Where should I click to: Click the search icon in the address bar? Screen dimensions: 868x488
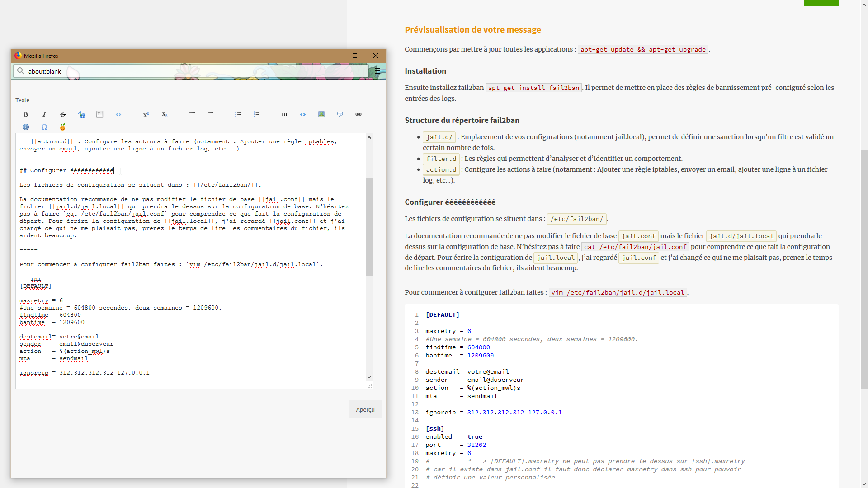[21, 71]
